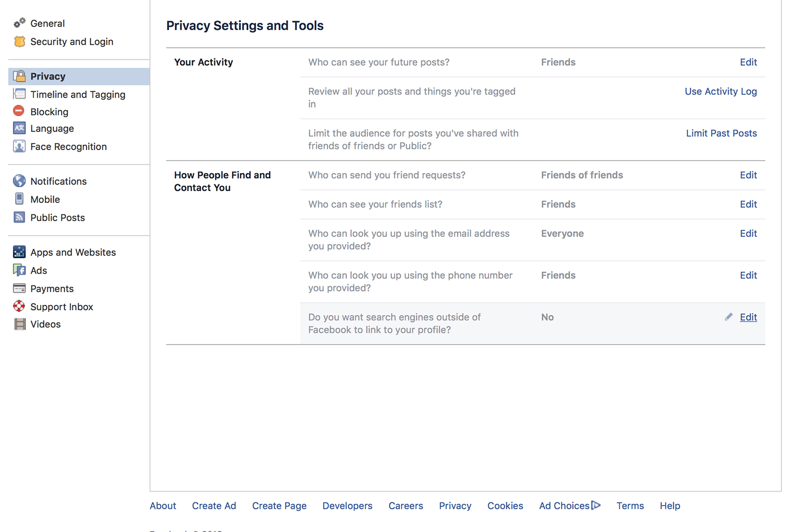Open Face Recognition settings
This screenshot has height=532, width=798.
coord(68,147)
